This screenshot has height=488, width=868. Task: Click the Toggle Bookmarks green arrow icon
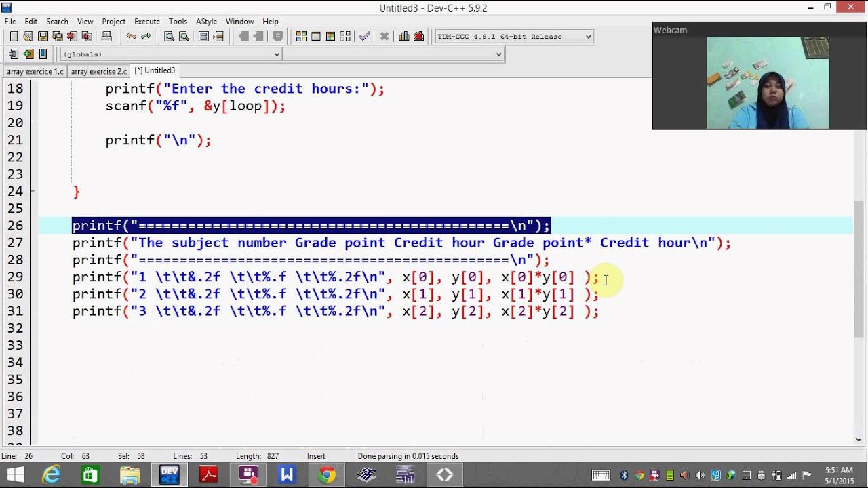pos(28,54)
